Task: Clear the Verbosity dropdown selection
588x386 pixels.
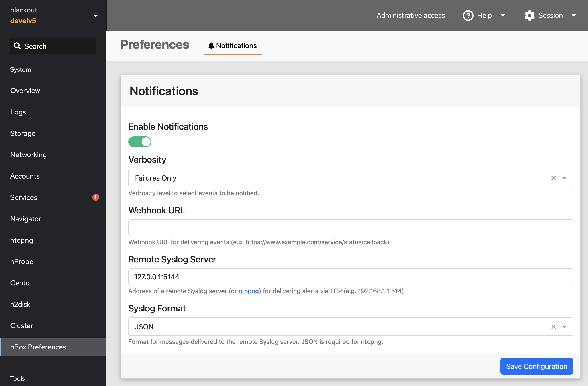Action: 553,177
